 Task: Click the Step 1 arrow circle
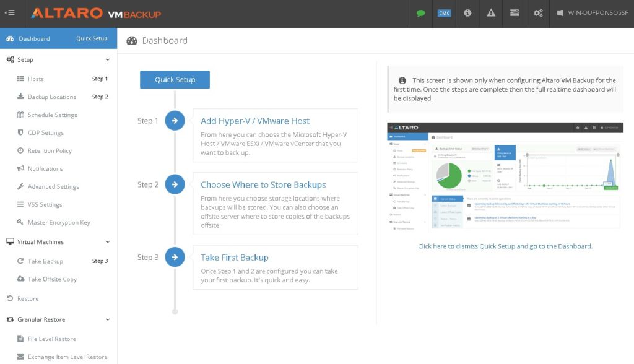coord(175,121)
